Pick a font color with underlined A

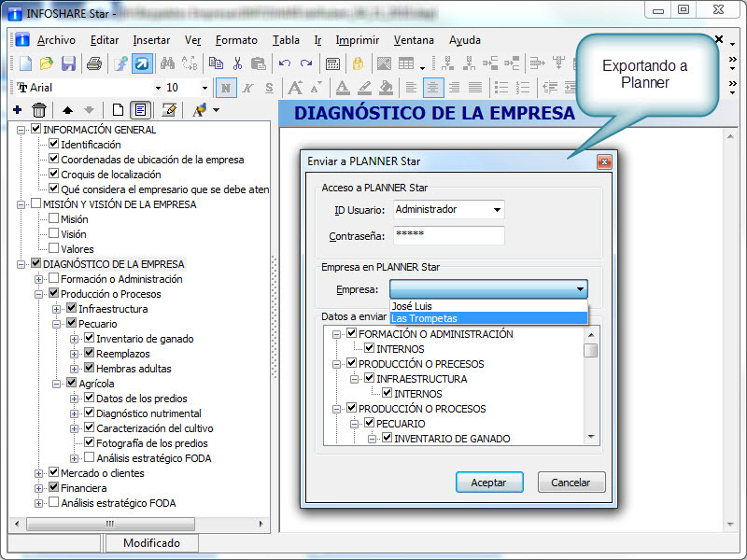342,88
